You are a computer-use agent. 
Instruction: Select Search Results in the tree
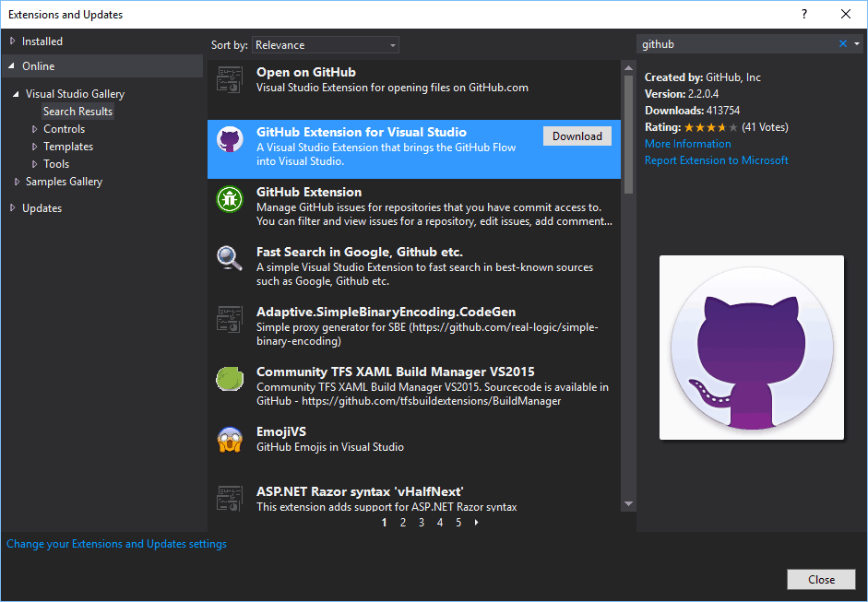point(77,112)
